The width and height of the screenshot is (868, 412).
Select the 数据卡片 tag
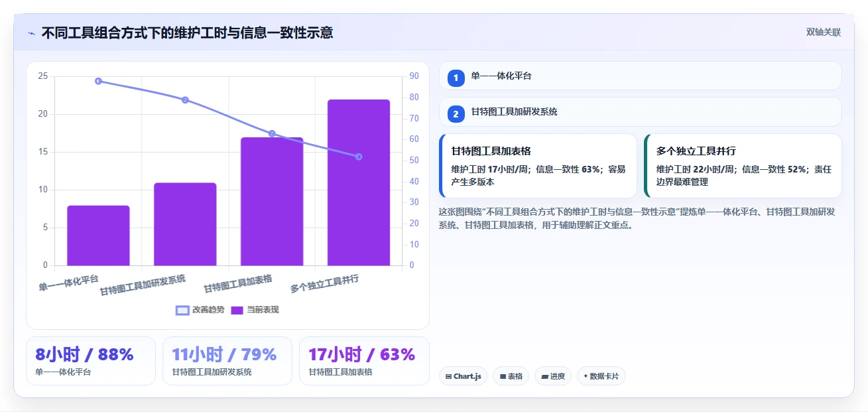601,376
